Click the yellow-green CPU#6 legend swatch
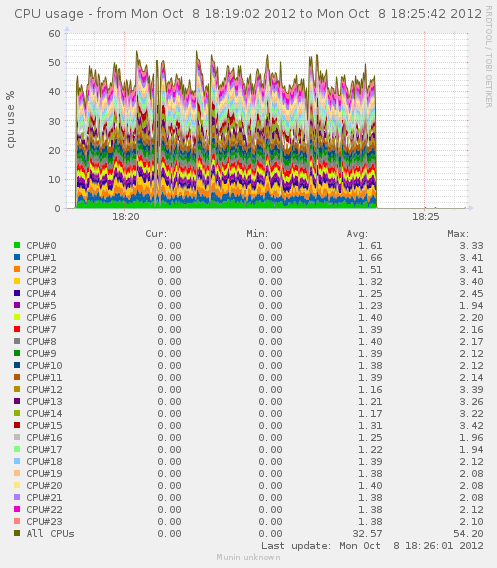Screen dimensions: 497x568 pos(17,317)
